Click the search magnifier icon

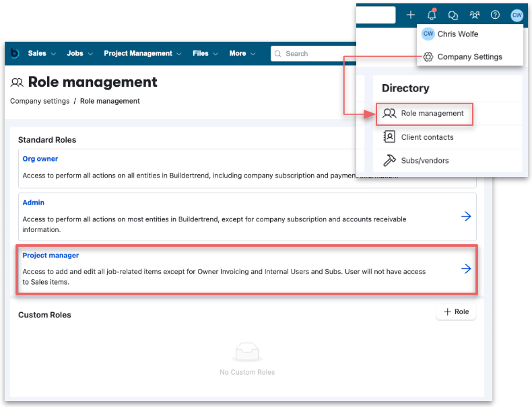pyautogui.click(x=278, y=54)
